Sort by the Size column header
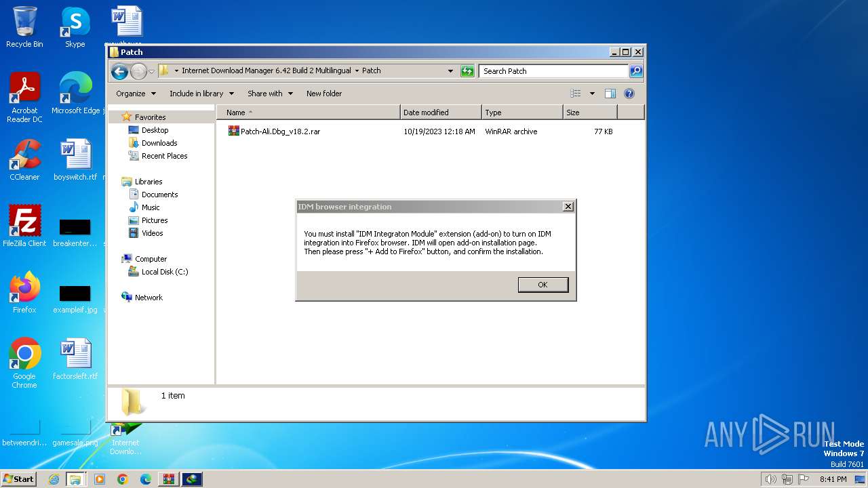The image size is (868, 488). point(590,113)
